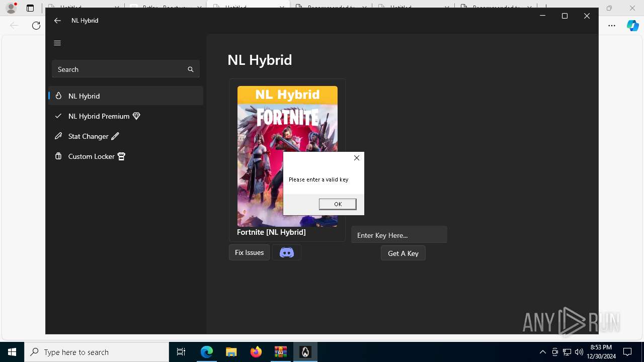Open File Explorer from taskbar
The width and height of the screenshot is (644, 362).
231,352
